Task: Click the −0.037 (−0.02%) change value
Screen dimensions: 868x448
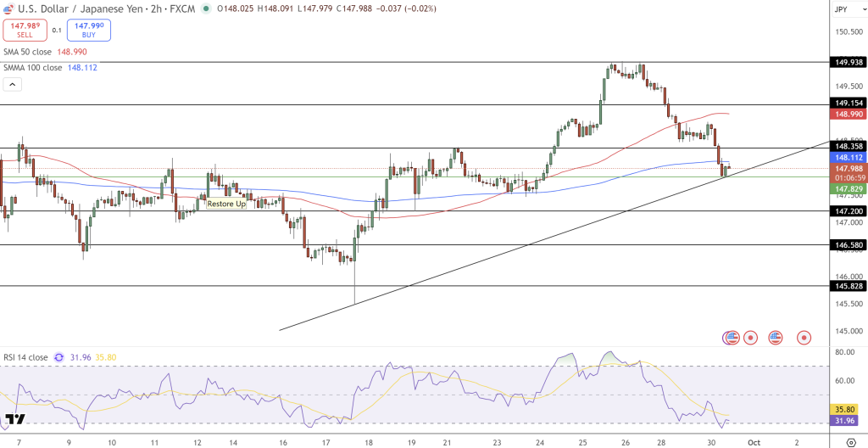Action: click(405, 8)
